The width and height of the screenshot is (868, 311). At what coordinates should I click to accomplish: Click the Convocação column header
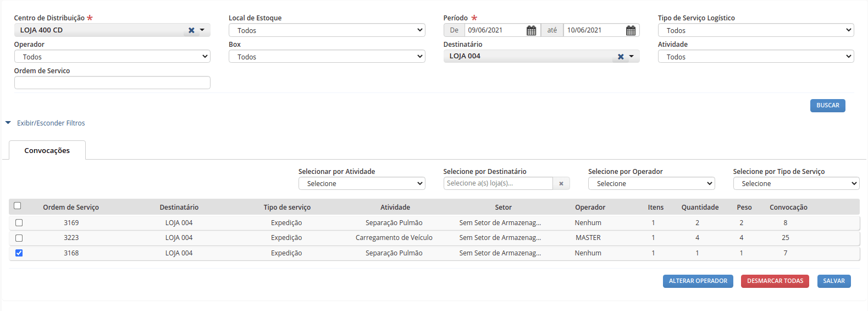(788, 208)
